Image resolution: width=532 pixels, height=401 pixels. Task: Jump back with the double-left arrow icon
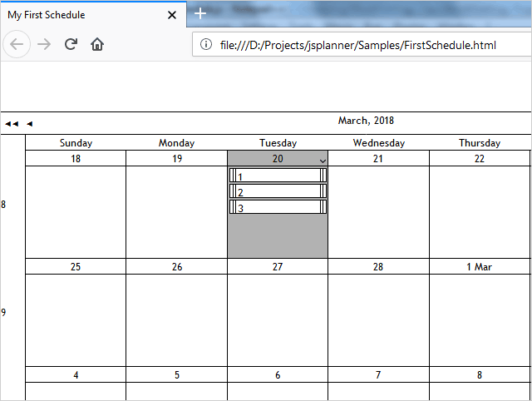pos(12,124)
